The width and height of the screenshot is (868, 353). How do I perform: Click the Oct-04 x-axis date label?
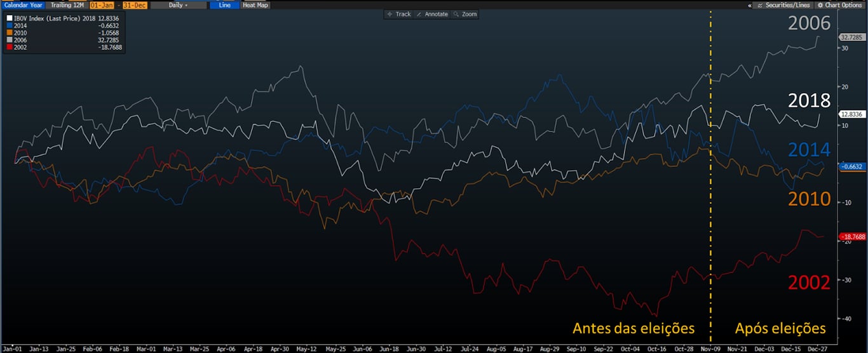pyautogui.click(x=629, y=349)
